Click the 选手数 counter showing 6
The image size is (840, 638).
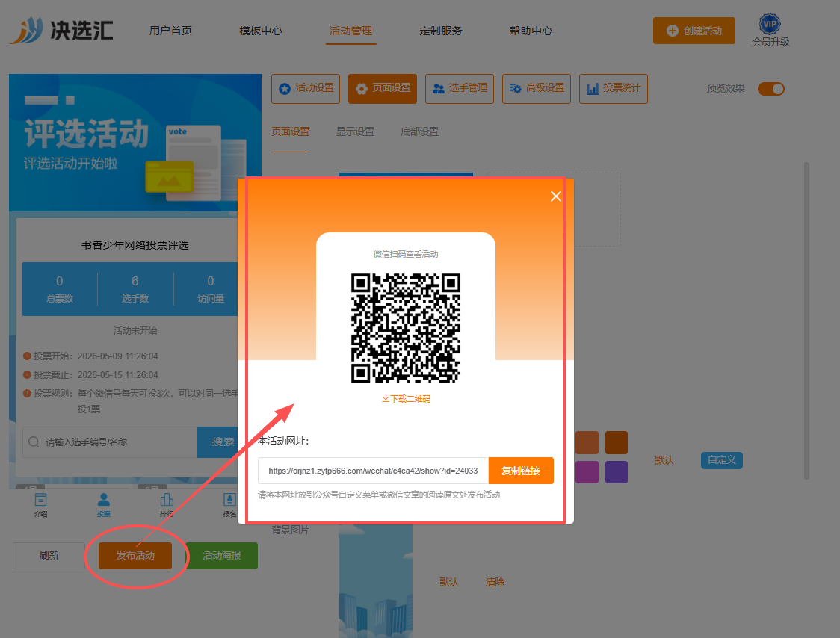coord(135,288)
